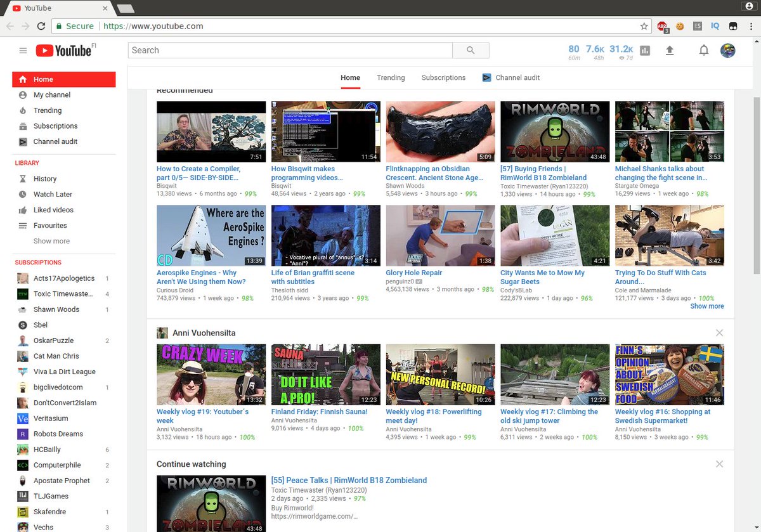Viewport: 761px width, 532px height.
Task: Reload the page in the browser
Action: (41, 26)
